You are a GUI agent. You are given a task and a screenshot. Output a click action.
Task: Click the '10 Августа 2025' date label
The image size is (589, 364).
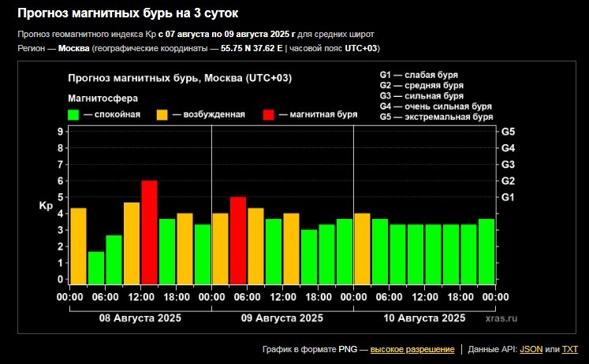click(x=424, y=318)
